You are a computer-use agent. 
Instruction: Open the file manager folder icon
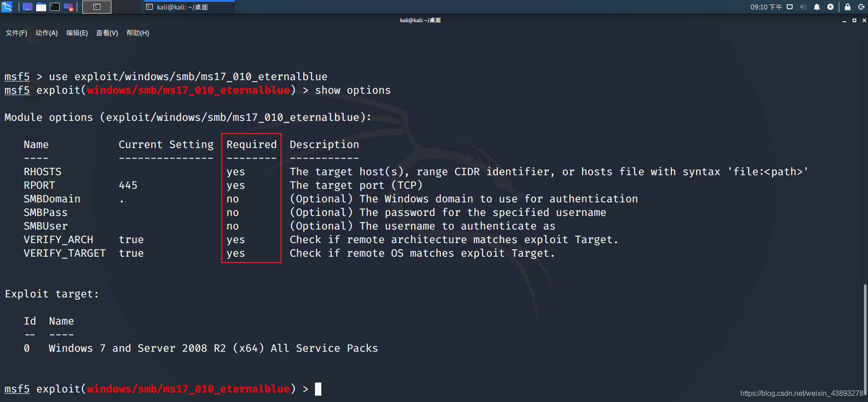pyautogui.click(x=41, y=7)
